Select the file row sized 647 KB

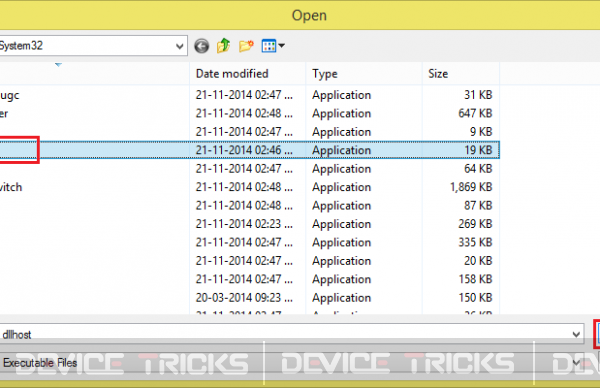point(249,113)
